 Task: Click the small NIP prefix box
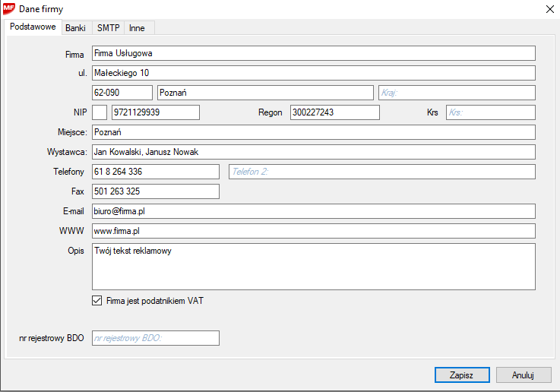(100, 112)
